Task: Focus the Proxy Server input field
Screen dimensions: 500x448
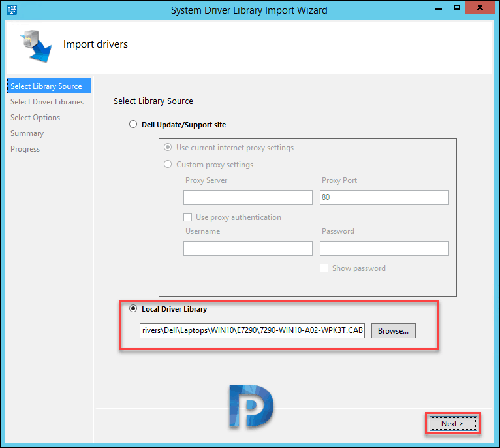Action: point(248,197)
